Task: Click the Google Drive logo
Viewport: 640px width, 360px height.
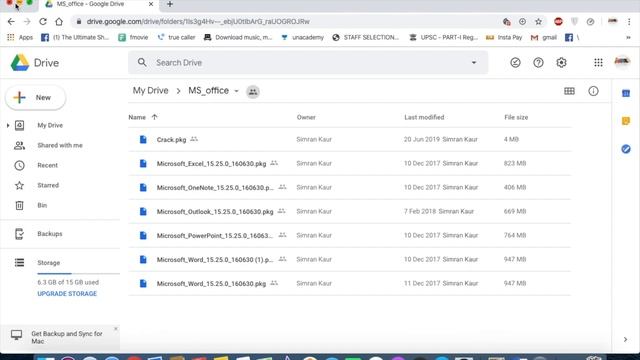Action: pyautogui.click(x=20, y=62)
